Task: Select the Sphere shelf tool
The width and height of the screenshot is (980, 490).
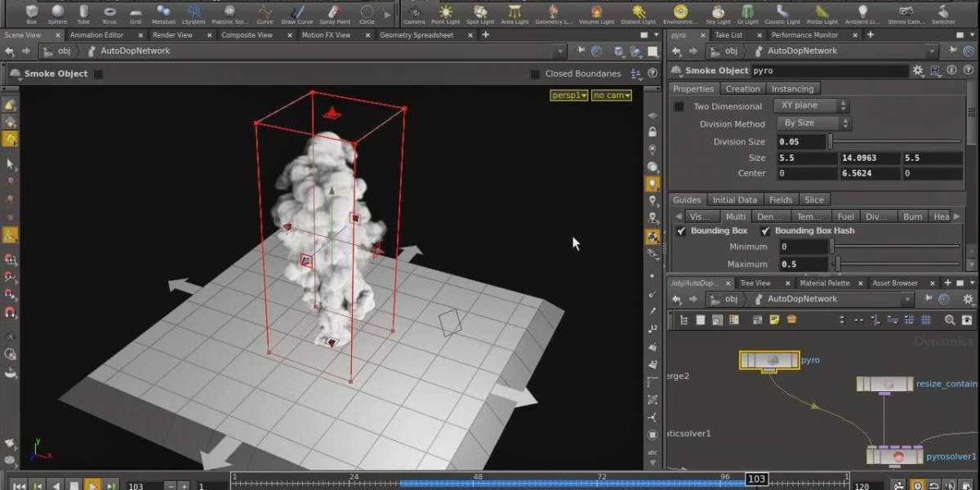Action: click(58, 12)
